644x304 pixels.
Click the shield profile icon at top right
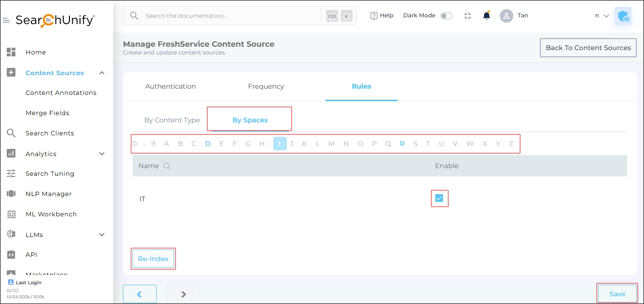[x=623, y=16]
